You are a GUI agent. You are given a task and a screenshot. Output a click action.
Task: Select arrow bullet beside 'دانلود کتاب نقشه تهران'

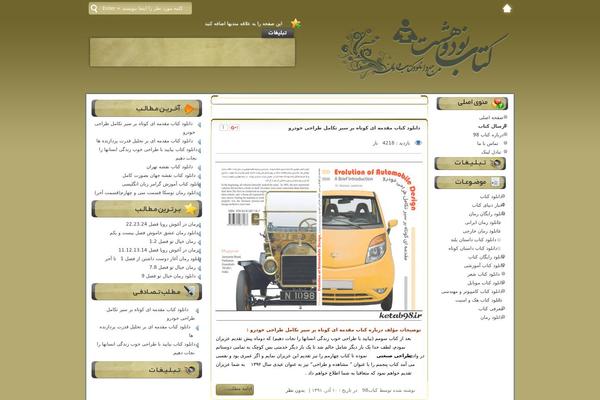199,167
